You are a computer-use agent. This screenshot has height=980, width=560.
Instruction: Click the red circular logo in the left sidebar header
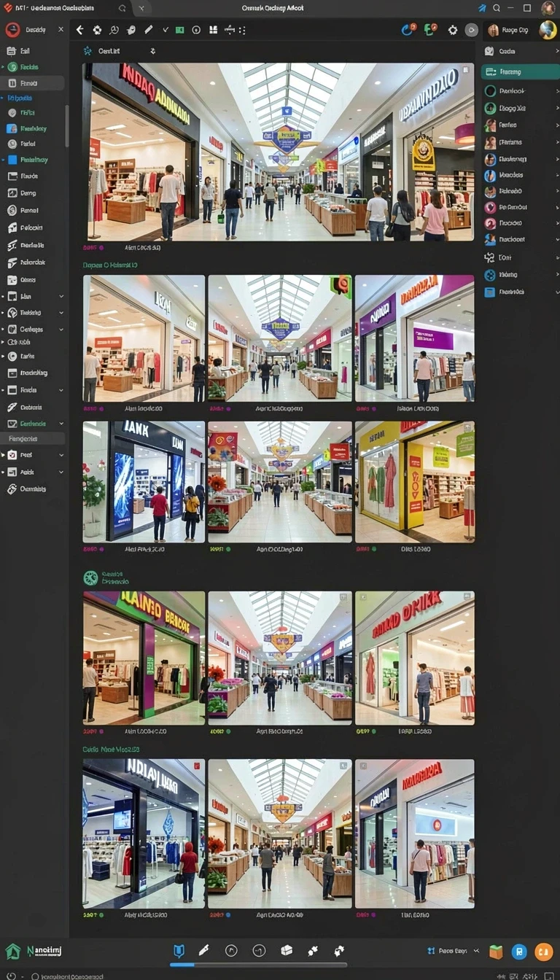(x=12, y=30)
